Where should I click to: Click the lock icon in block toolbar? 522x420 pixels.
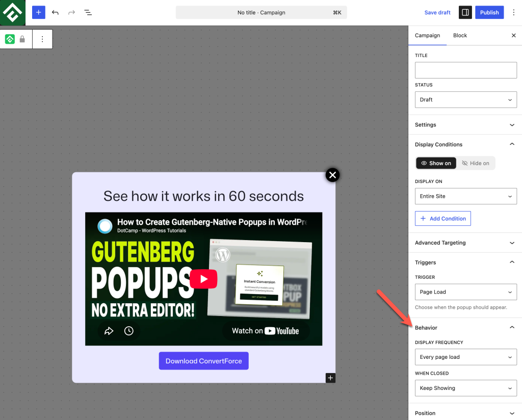(x=22, y=39)
